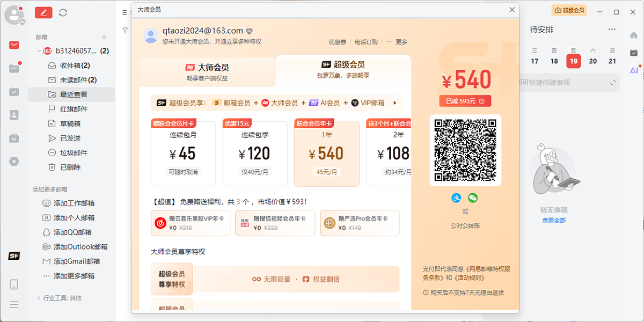Click 添加QQ邮箱
The width and height of the screenshot is (644, 322).
[72, 232]
